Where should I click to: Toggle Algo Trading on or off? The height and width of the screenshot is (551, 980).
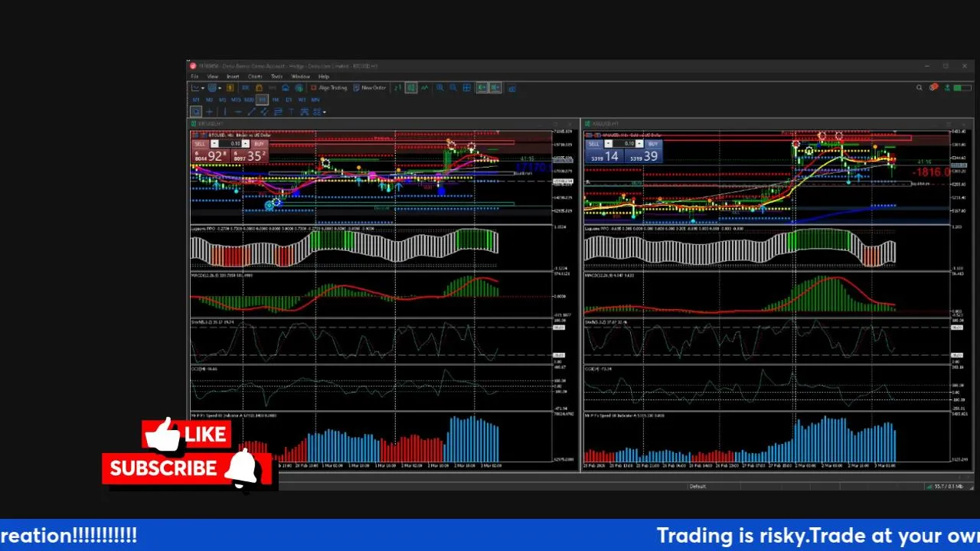[328, 88]
